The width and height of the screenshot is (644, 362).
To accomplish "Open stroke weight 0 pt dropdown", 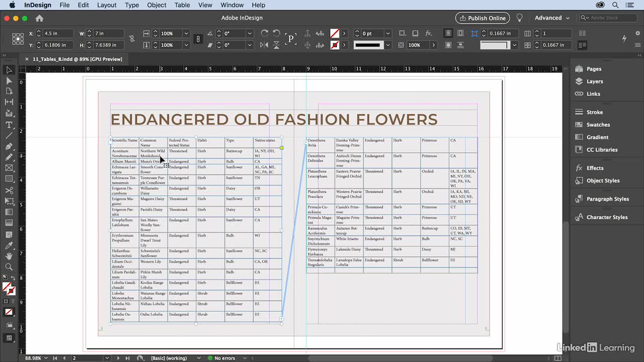I will (x=387, y=33).
